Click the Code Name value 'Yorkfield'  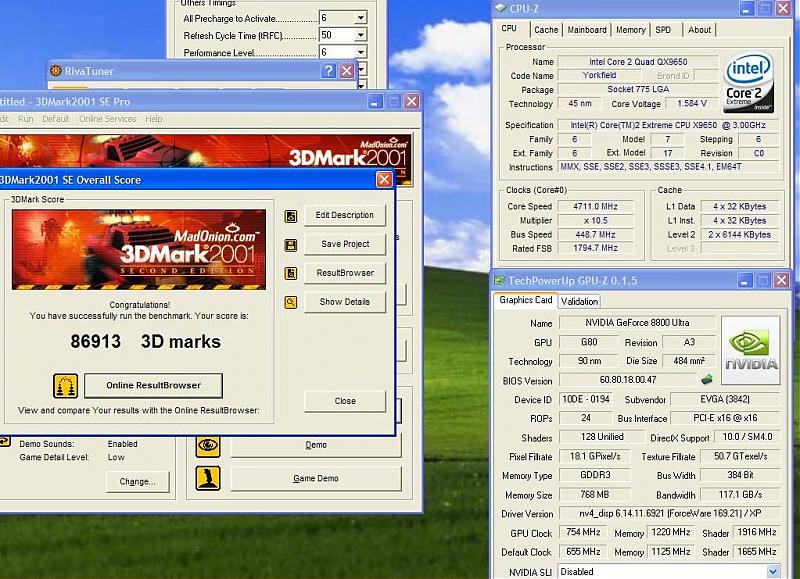click(599, 75)
